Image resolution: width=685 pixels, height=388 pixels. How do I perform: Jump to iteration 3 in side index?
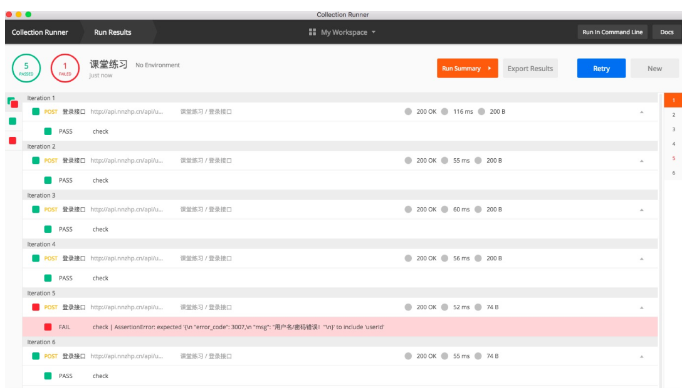(x=673, y=129)
